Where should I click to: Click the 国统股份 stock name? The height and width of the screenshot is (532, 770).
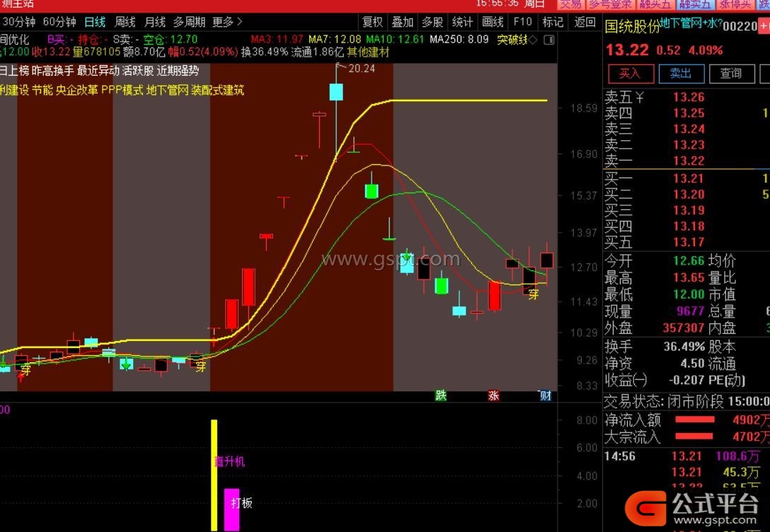[632, 26]
